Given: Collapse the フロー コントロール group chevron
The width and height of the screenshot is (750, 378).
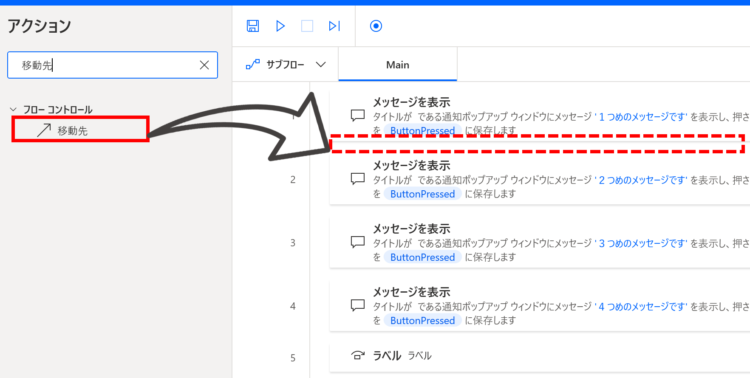Looking at the screenshot, I should point(13,110).
